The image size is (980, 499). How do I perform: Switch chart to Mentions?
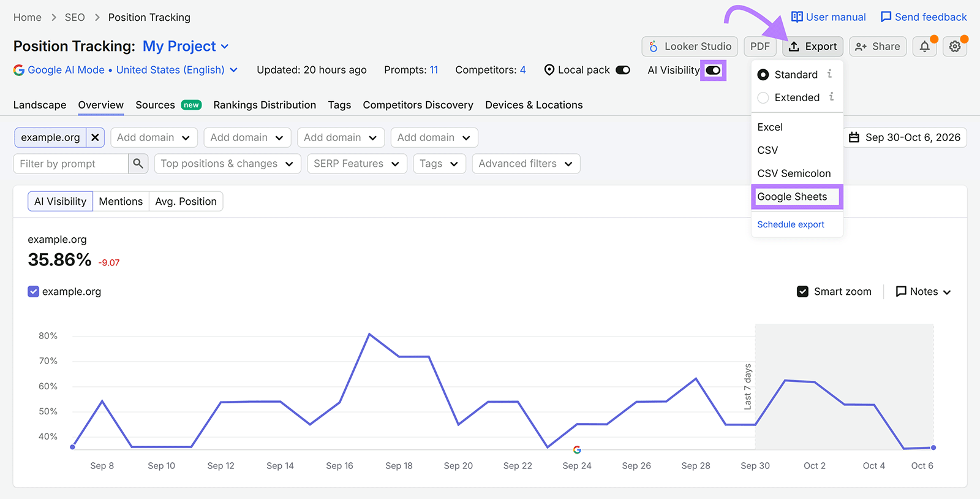(x=121, y=201)
